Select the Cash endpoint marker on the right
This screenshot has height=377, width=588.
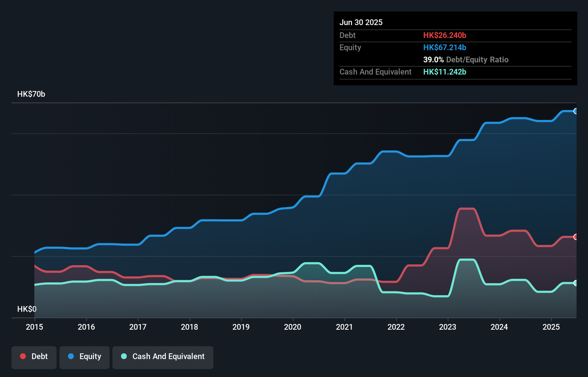575,283
